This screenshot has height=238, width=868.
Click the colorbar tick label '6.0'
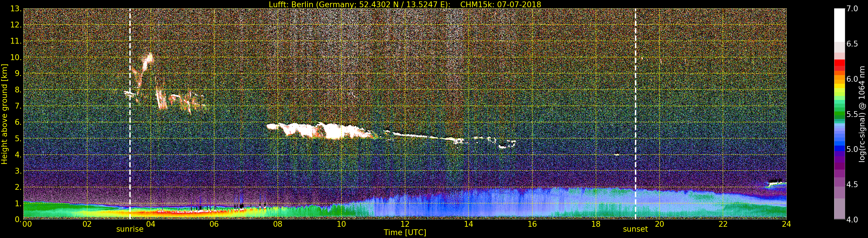tap(852, 79)
